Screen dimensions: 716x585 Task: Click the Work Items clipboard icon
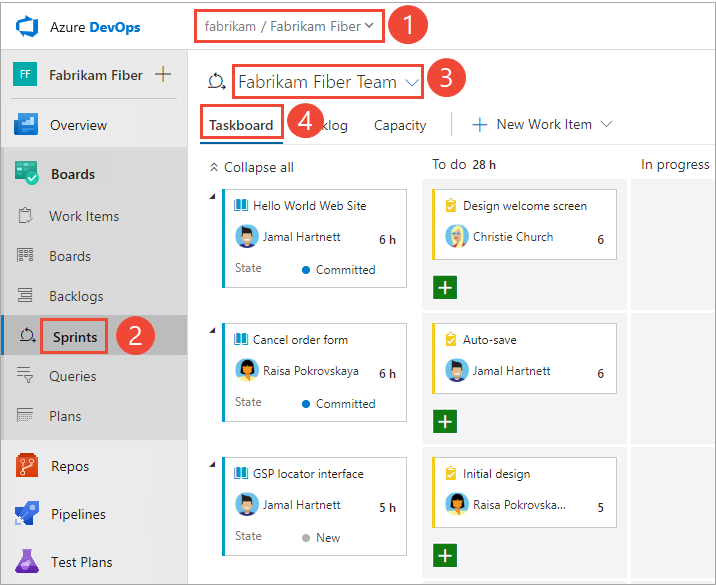[25, 215]
